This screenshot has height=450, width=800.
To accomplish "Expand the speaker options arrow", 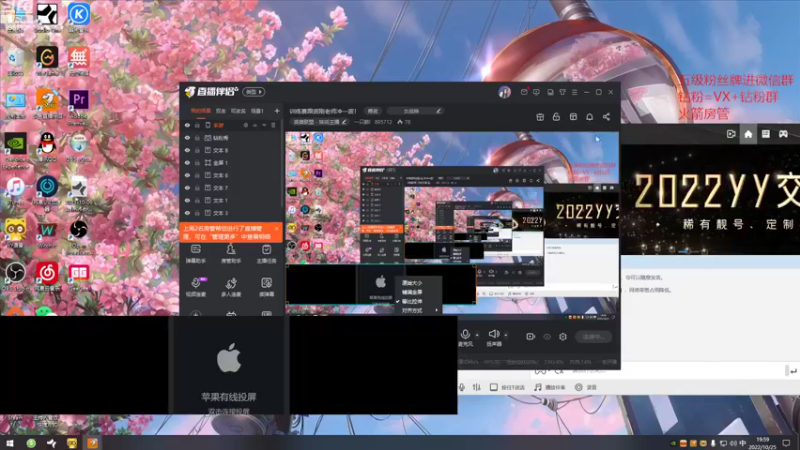I will point(506,335).
